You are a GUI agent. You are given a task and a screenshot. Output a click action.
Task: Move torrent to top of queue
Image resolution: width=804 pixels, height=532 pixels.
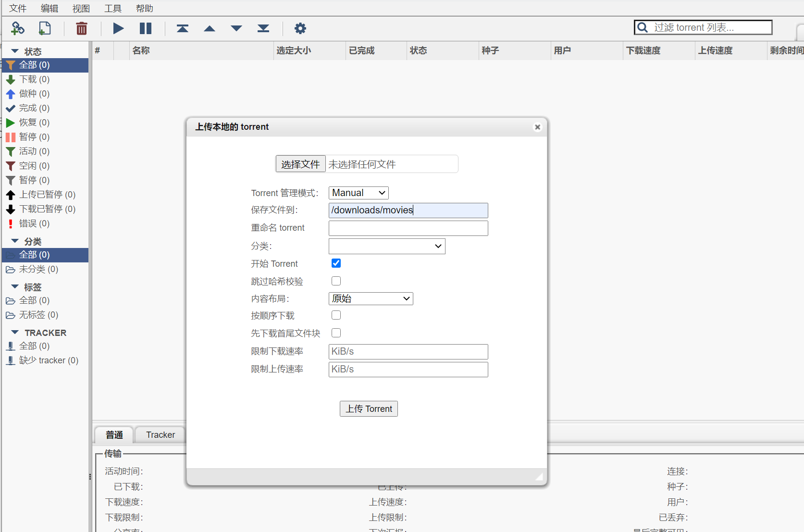pyautogui.click(x=183, y=28)
